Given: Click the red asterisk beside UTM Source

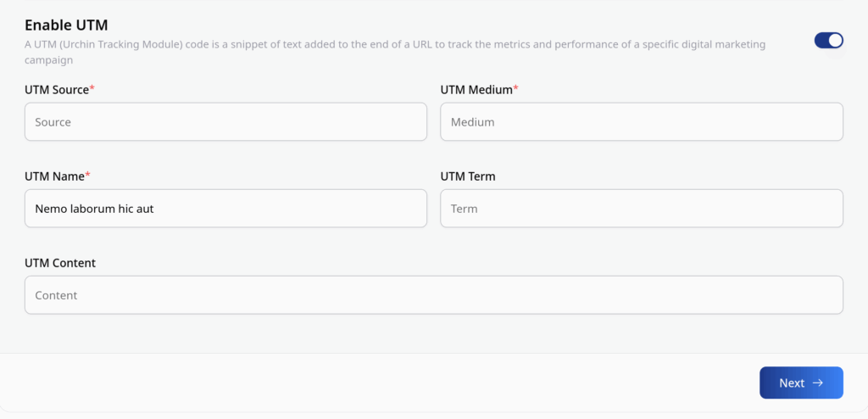Looking at the screenshot, I should (x=92, y=89).
